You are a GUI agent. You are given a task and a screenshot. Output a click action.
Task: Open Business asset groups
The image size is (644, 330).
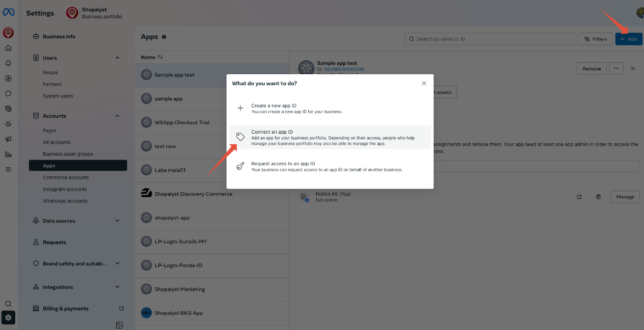[x=68, y=154]
